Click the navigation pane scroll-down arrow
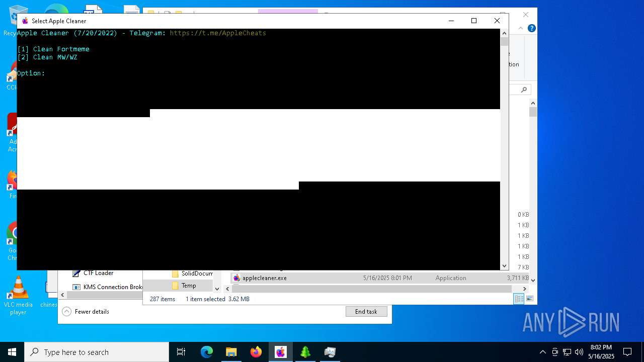Image resolution: width=644 pixels, height=362 pixels. (217, 289)
